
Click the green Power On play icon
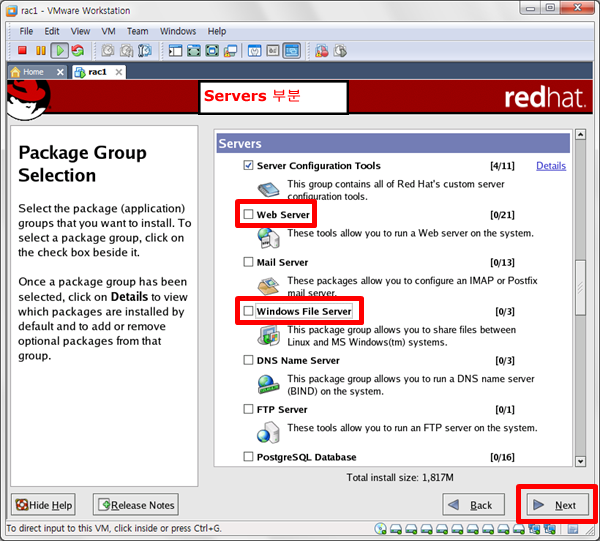[x=60, y=50]
